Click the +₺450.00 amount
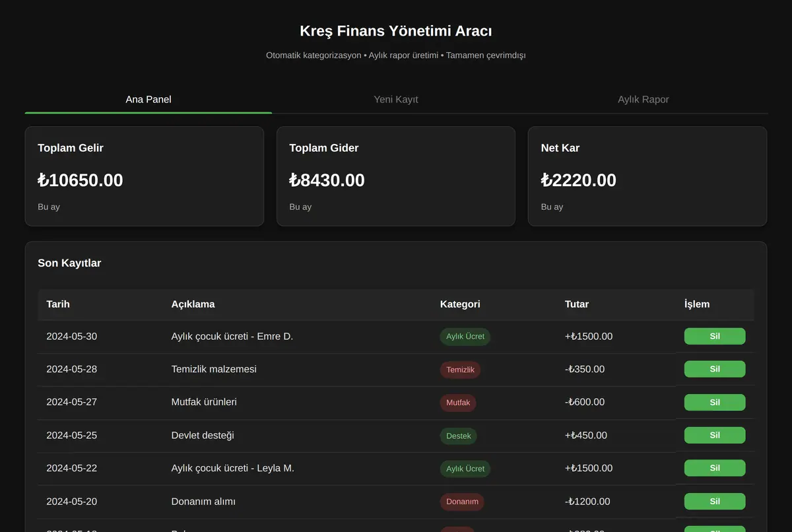 click(586, 435)
